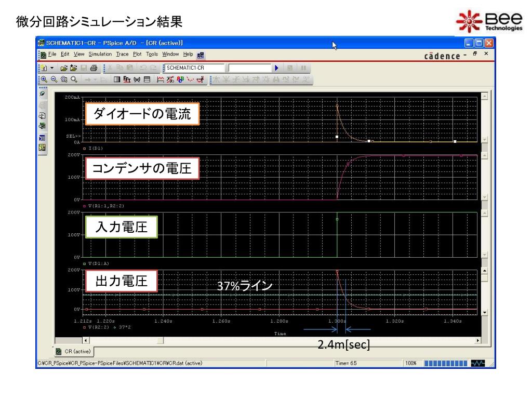Toggle the Performance Analysis icon
The width and height of the screenshot is (532, 399).
pyautogui.click(x=137, y=79)
